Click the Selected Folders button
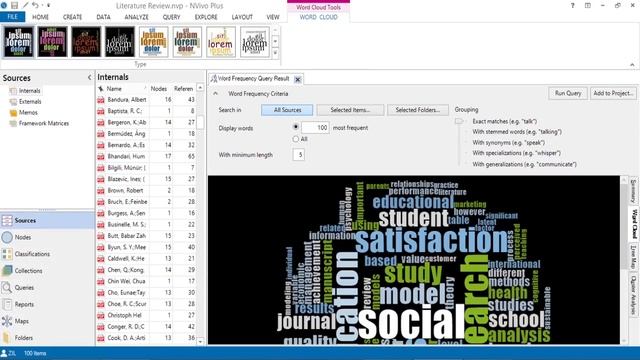The image size is (640, 360). 418,110
